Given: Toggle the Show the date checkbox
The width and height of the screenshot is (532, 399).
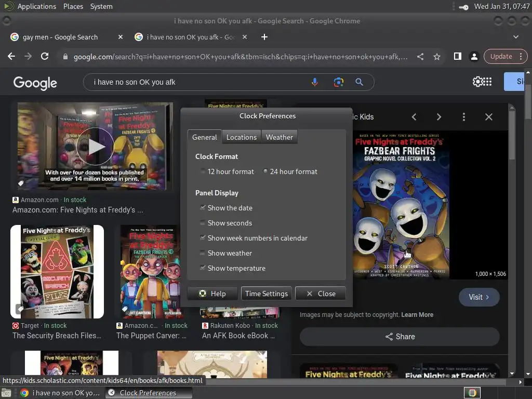Looking at the screenshot, I should (x=227, y=208).
